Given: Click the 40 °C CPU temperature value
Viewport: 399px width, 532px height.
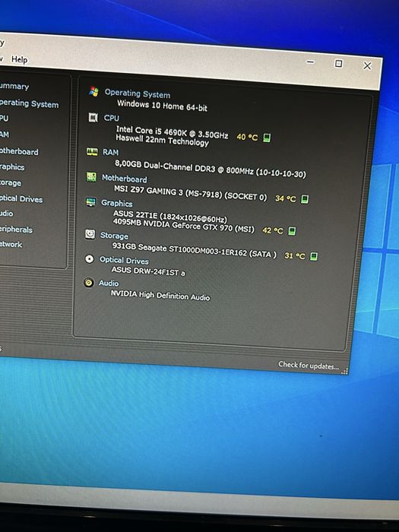Looking at the screenshot, I should coord(247,137).
